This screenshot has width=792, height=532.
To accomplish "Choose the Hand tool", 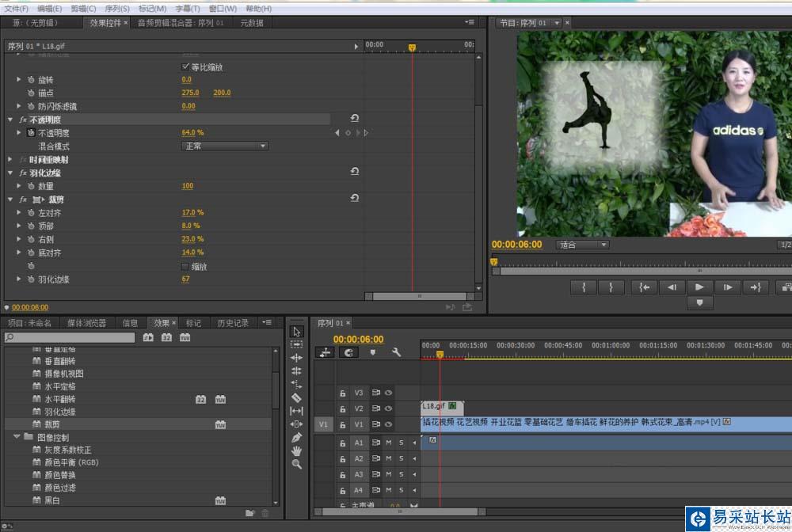I will [296, 450].
